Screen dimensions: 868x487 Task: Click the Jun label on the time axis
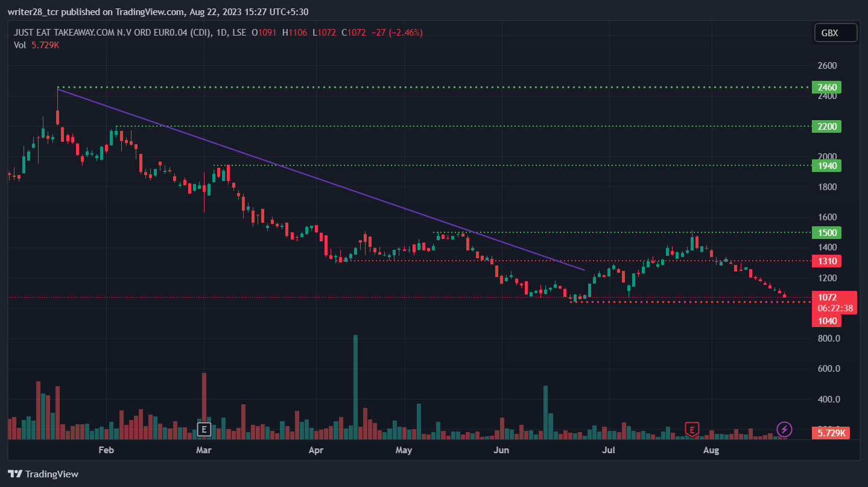pyautogui.click(x=501, y=450)
